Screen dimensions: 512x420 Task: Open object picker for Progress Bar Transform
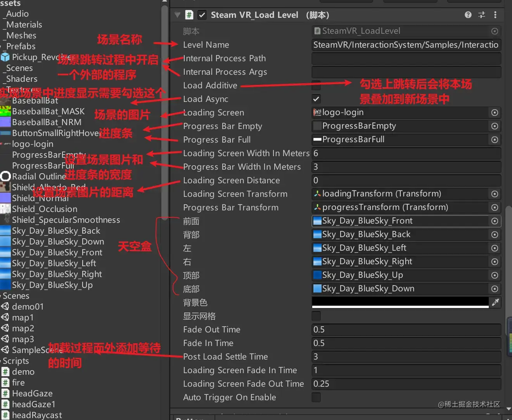[x=495, y=207]
